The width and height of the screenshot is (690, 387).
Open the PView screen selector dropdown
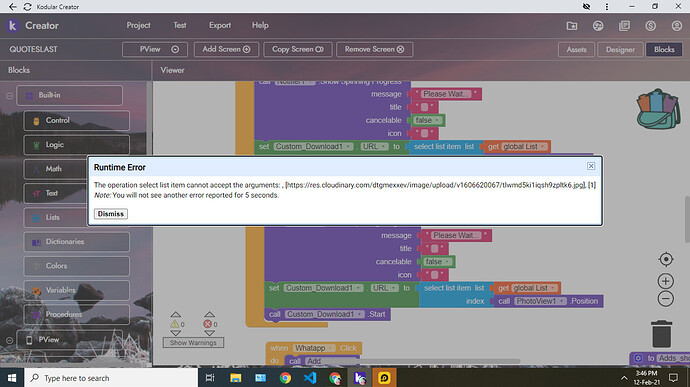155,49
